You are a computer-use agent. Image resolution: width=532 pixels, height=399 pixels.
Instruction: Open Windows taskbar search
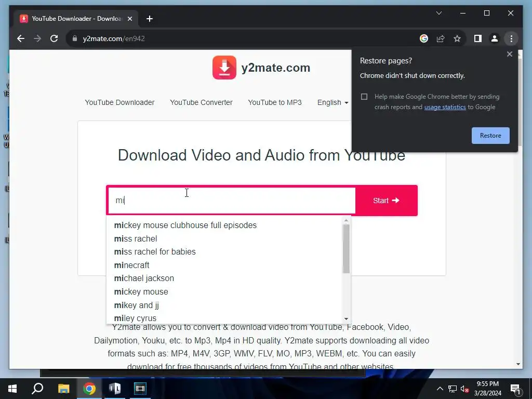pos(37,389)
